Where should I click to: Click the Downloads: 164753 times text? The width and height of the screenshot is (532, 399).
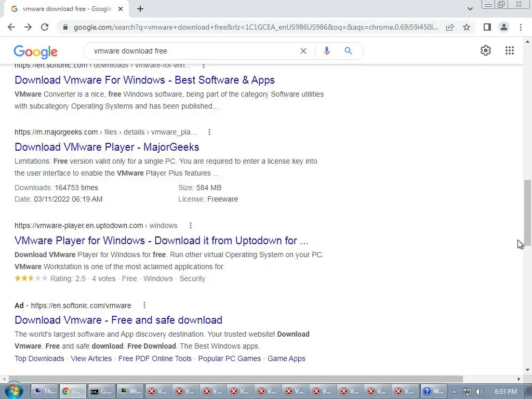tap(56, 188)
